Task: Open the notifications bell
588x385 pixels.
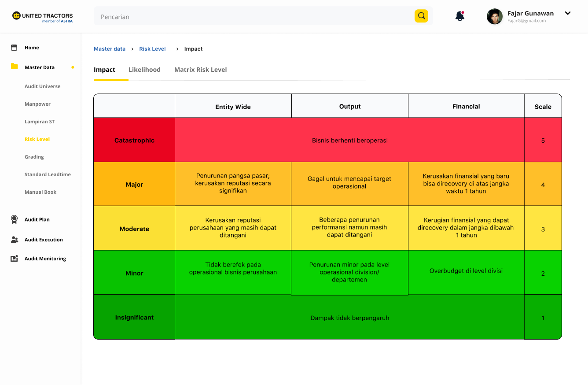Action: (x=459, y=16)
